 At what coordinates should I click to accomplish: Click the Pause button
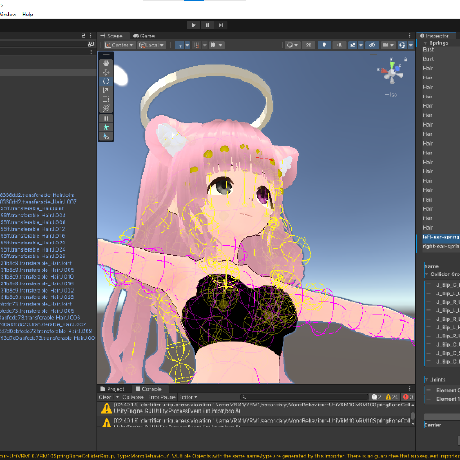(207, 25)
